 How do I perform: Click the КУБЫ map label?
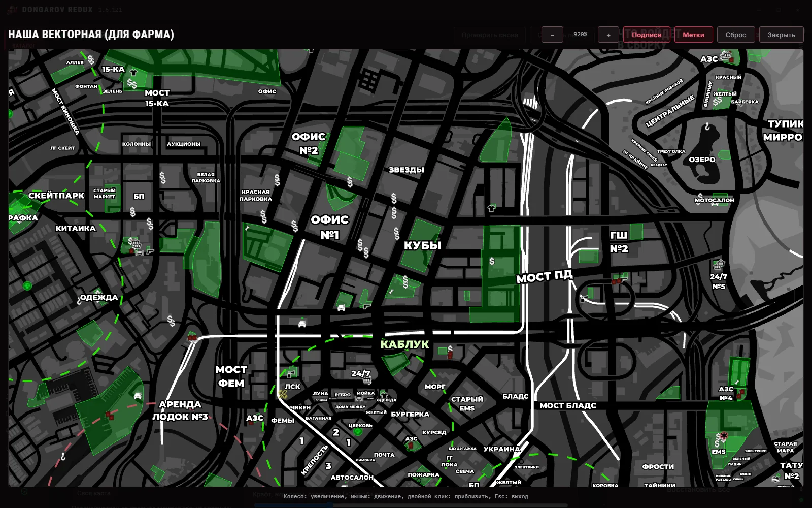[422, 245]
